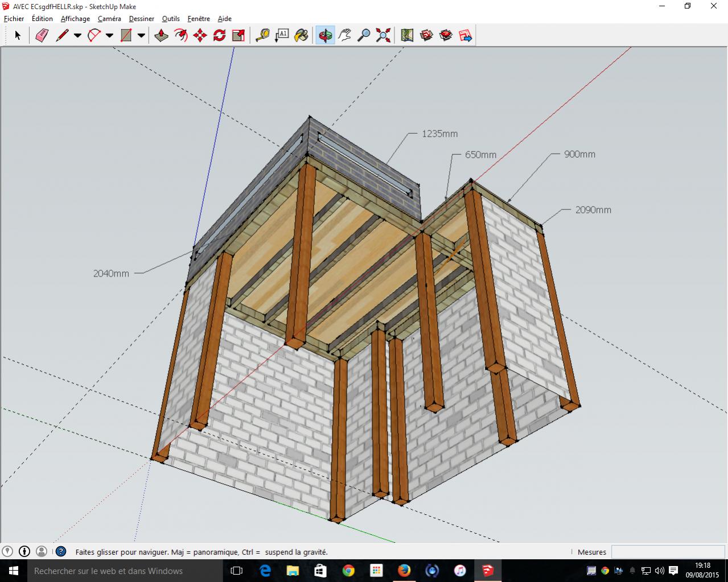This screenshot has width=728, height=582.
Task: Select the Eraser tool
Action: coord(42,36)
